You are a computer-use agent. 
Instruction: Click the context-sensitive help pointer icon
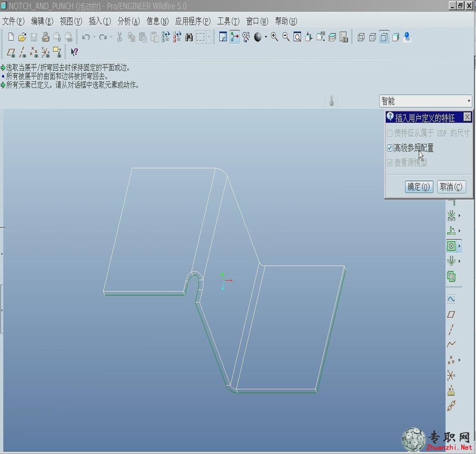(x=75, y=52)
